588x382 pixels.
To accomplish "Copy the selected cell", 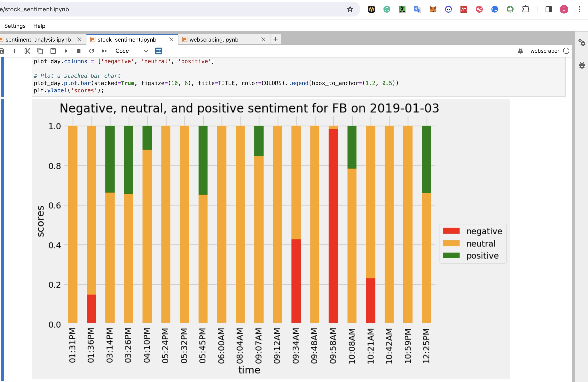I will (x=40, y=51).
